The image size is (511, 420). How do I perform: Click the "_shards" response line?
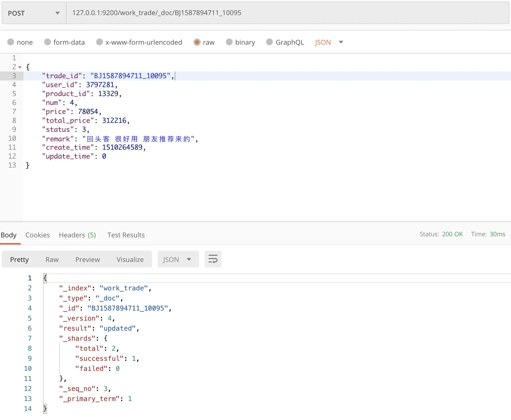tap(83, 338)
